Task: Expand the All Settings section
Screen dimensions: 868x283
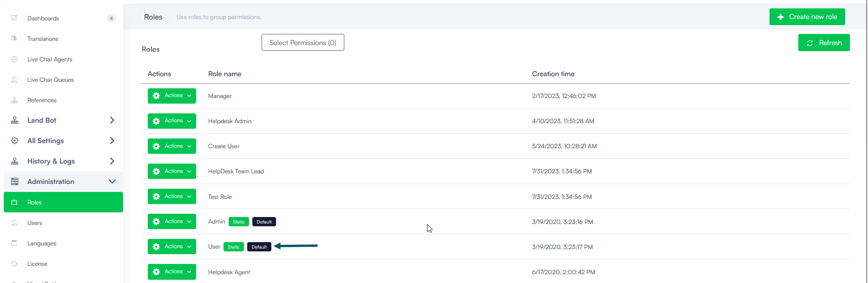Action: (112, 141)
